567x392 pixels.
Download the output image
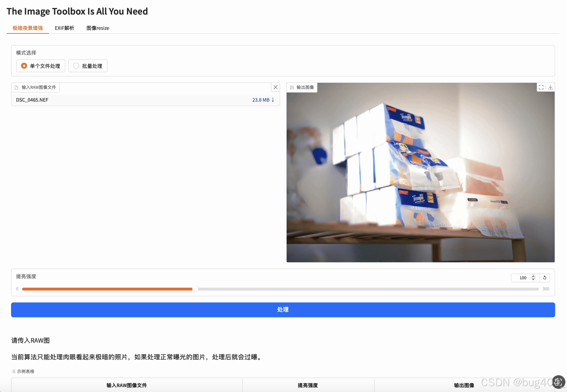[550, 87]
